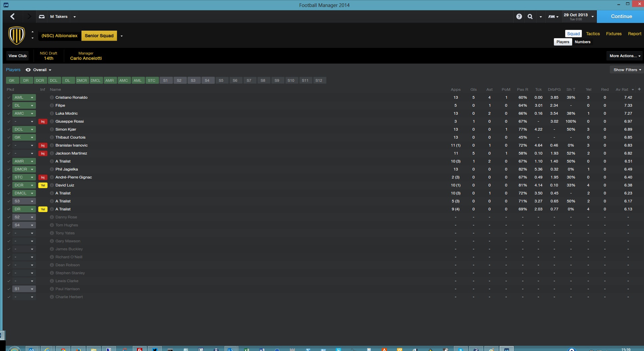Open the date dropdown arrow
The width and height of the screenshot is (644, 351).
pyautogui.click(x=592, y=17)
